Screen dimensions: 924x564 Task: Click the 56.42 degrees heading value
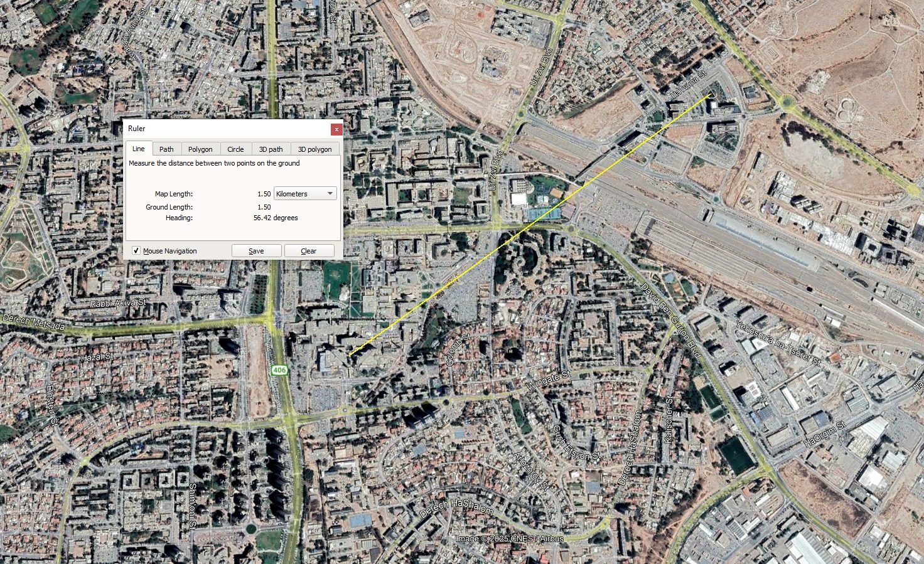point(276,218)
